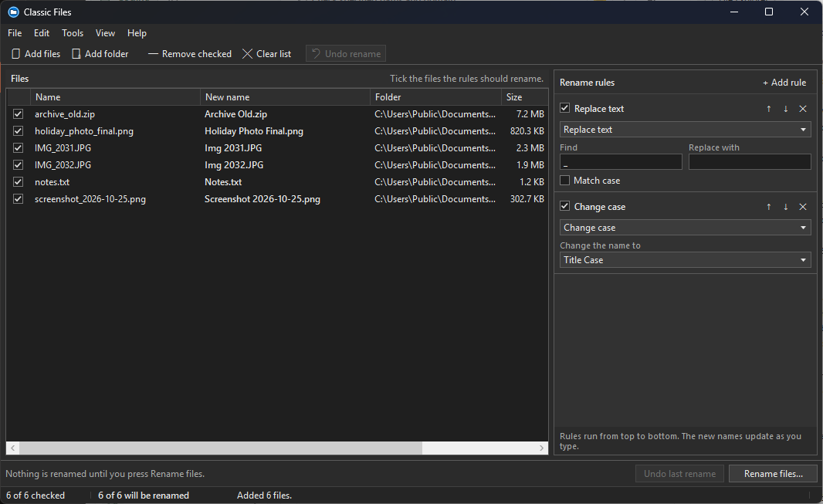Viewport: 823px width, 504px height.
Task: Click the 7.2 MB size cell
Action: click(x=530, y=113)
